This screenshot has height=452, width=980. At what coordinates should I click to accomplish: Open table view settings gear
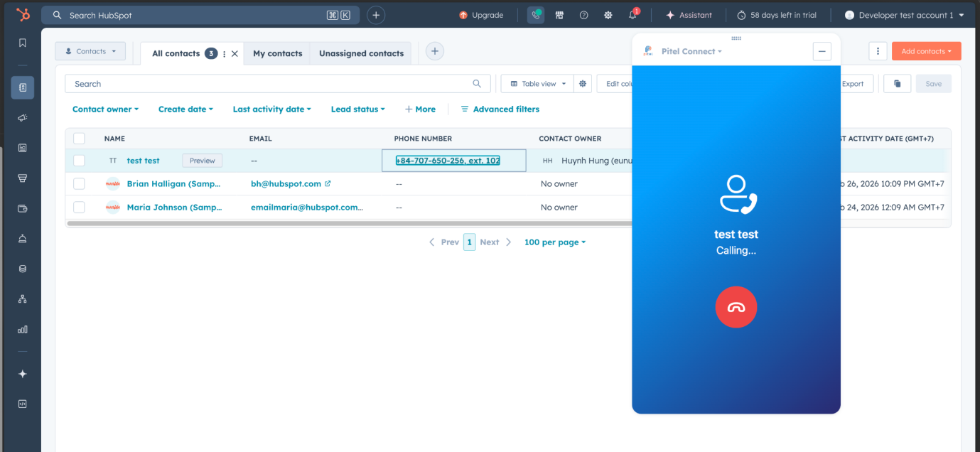tap(583, 84)
